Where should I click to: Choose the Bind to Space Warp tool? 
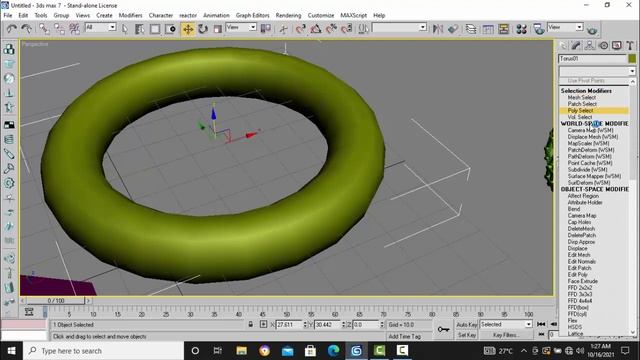point(74,29)
